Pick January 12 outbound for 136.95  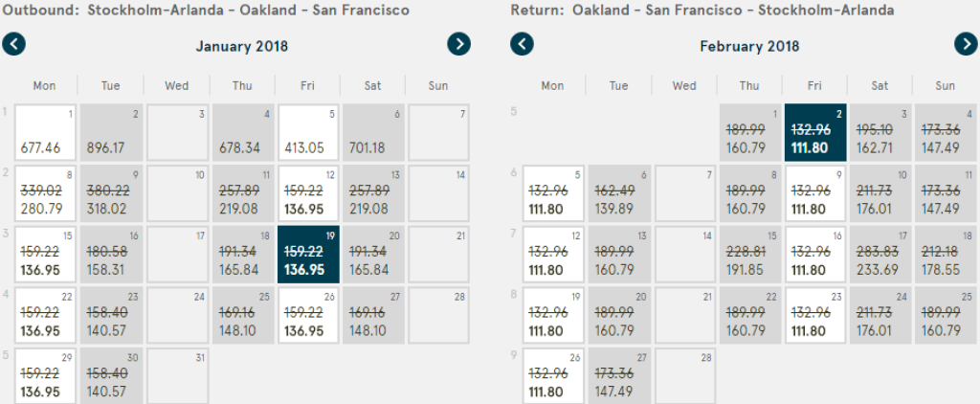[x=308, y=193]
